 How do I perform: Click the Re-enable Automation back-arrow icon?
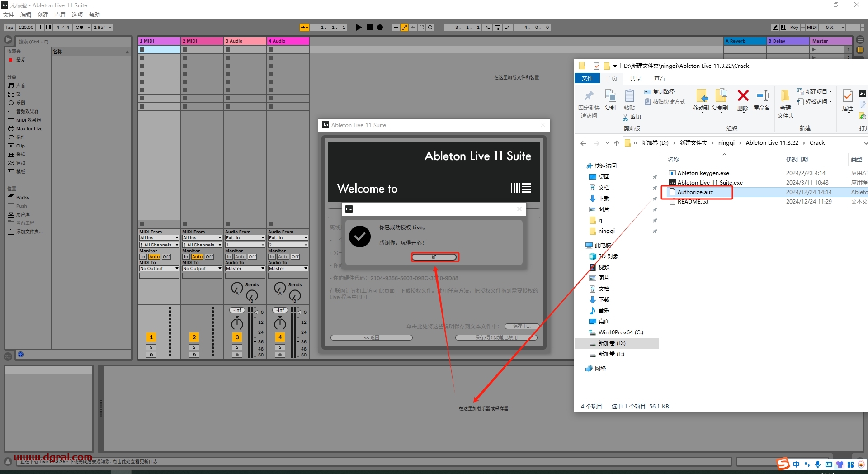pos(413,27)
